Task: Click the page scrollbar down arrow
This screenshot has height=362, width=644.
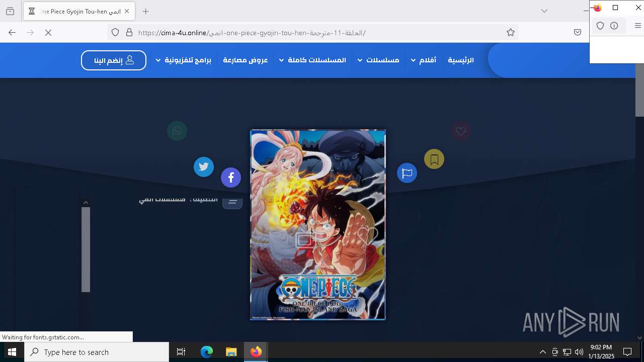Action: [x=639, y=338]
